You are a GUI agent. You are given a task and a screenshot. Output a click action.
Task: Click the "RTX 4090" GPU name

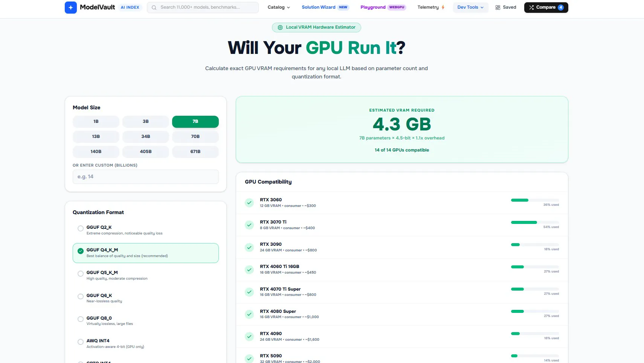click(271, 334)
